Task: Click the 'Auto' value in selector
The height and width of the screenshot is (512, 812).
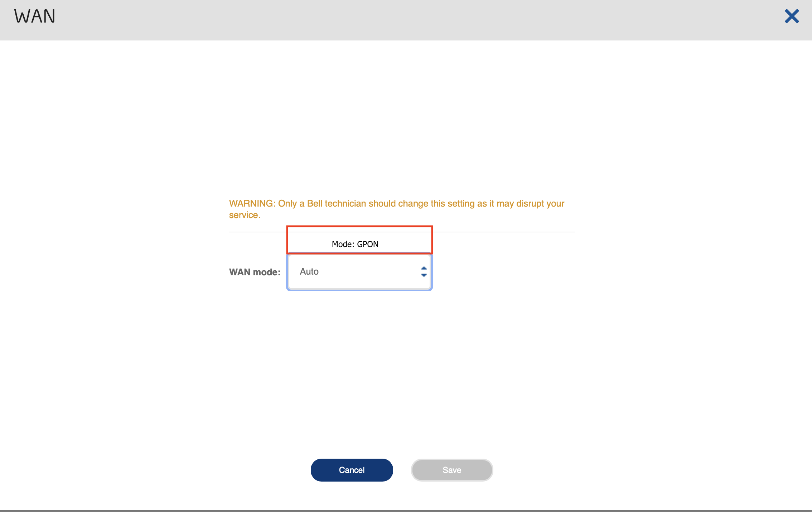Action: tap(309, 272)
